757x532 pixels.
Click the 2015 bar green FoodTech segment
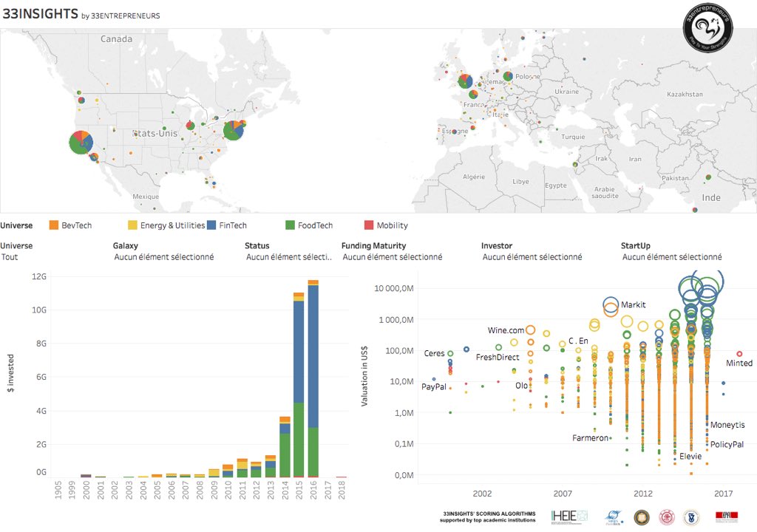(x=299, y=440)
